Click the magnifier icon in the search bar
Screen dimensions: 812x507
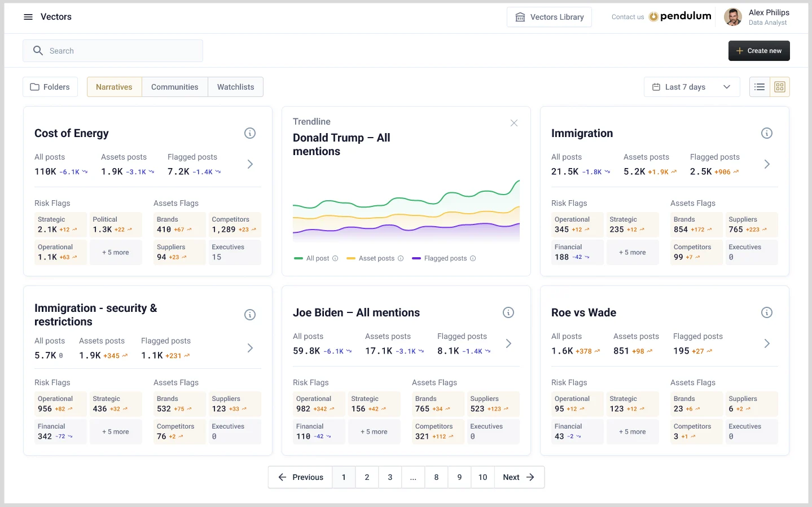[x=38, y=50]
